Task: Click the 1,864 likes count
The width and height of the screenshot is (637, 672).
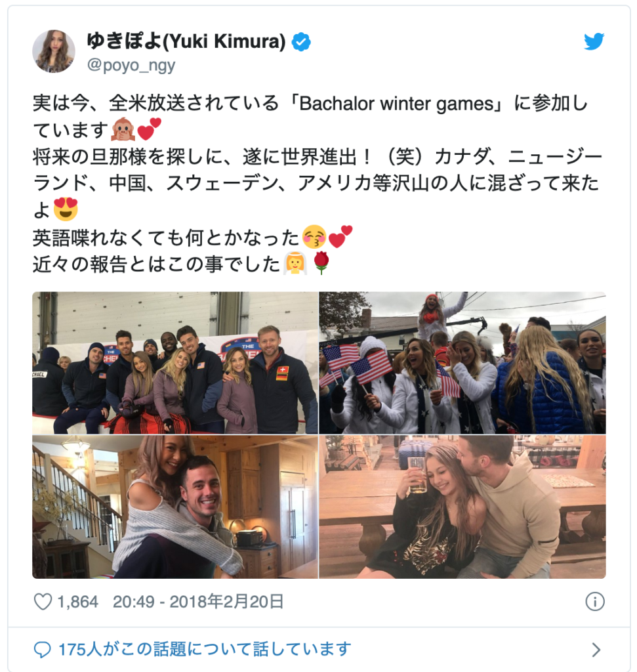Action: click(x=77, y=602)
